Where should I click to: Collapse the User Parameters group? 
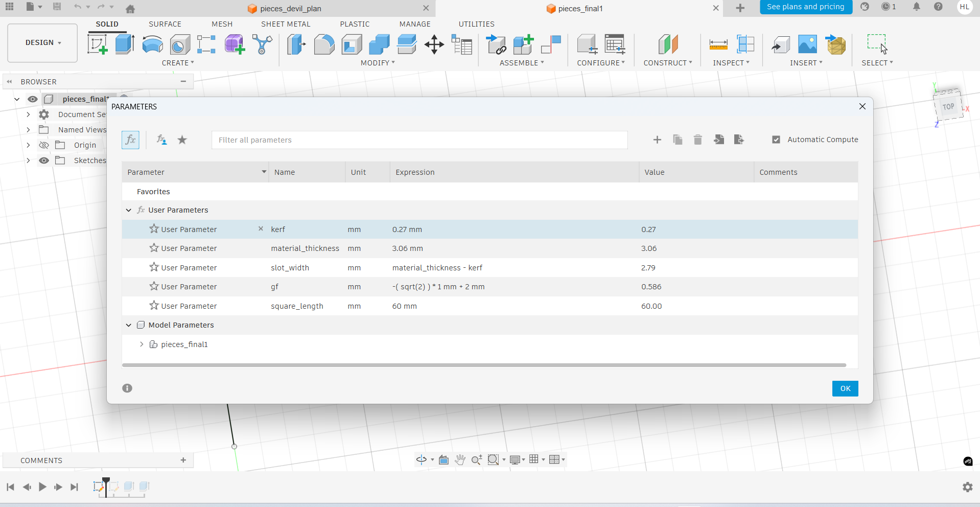click(129, 210)
